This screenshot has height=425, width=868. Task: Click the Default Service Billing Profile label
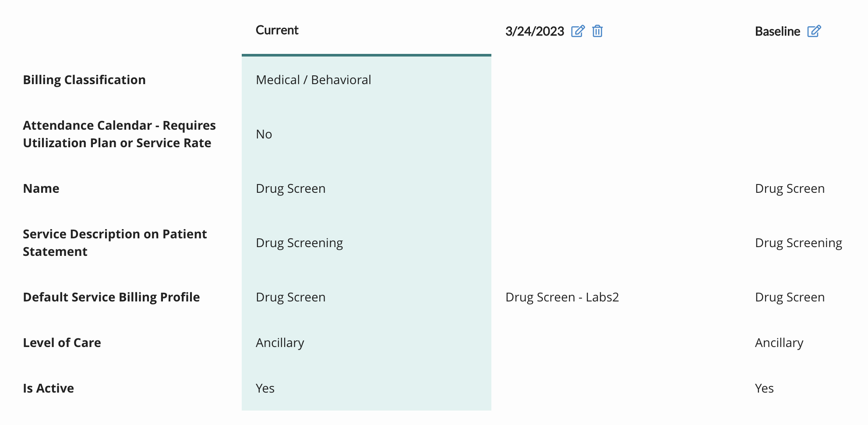[x=111, y=297]
